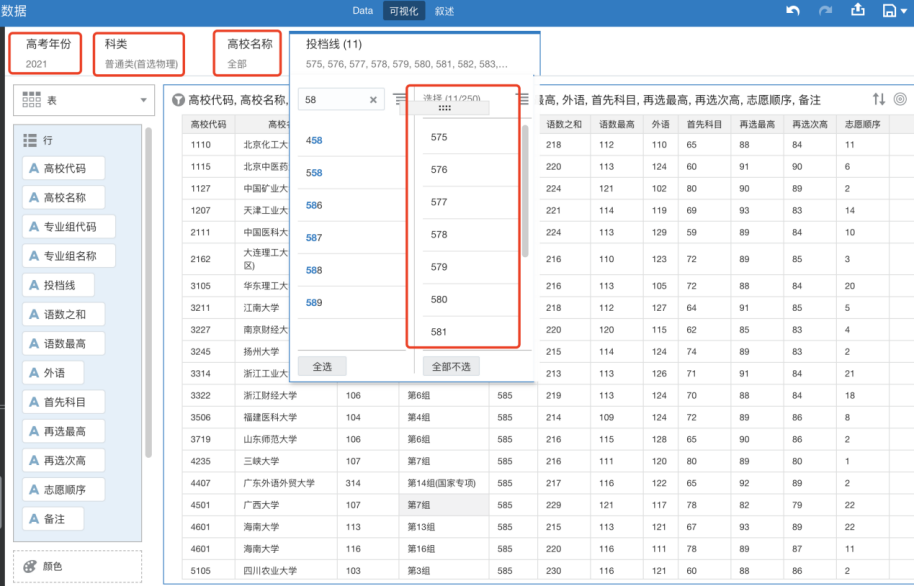Screen dimensions: 914x586
Task: Open the 科类 filter
Action: click(139, 54)
